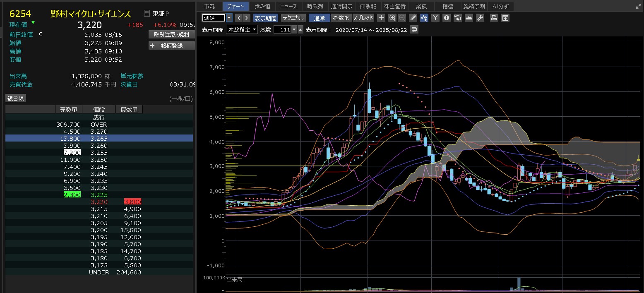Switch to the 市況 tab
This screenshot has height=293, width=644.
(209, 6)
